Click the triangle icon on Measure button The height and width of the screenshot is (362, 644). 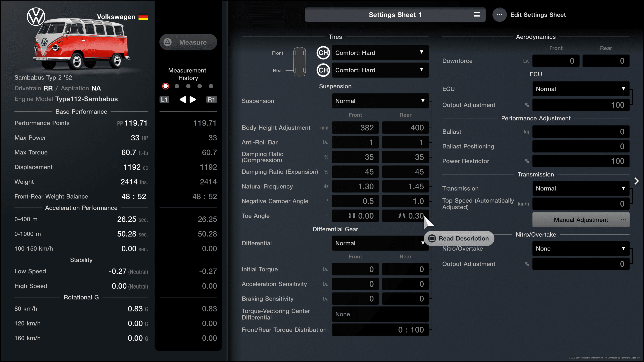[x=168, y=42]
